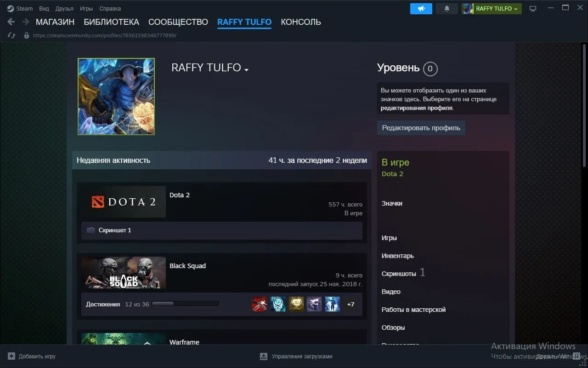This screenshot has height=368, width=588.
Task: Click the download icon for Управление загрузками
Action: (x=264, y=356)
